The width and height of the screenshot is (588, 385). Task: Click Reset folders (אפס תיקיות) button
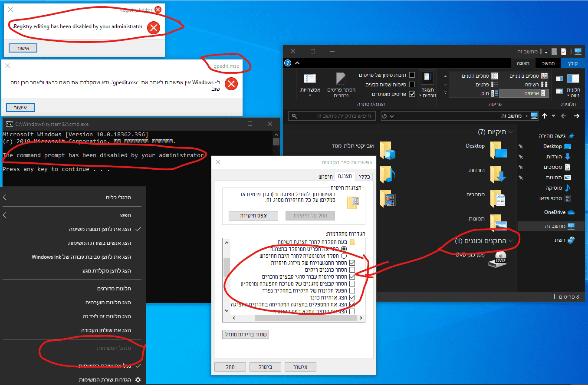click(253, 215)
